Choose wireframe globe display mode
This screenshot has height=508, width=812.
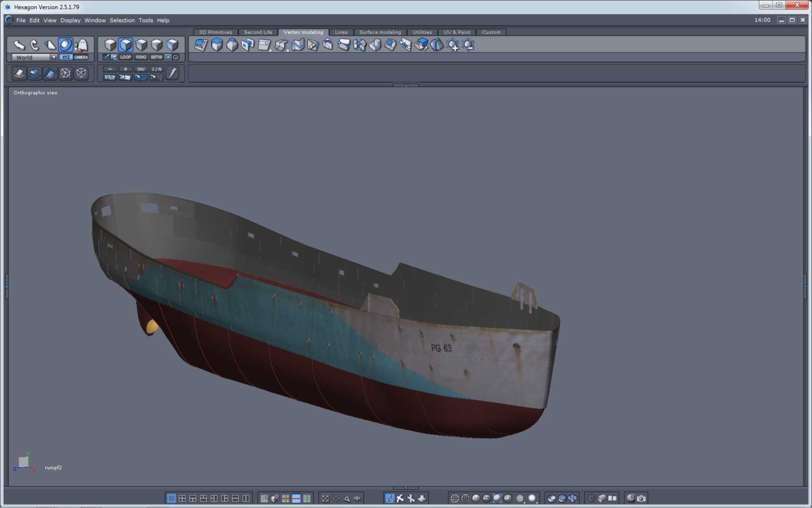click(x=454, y=498)
